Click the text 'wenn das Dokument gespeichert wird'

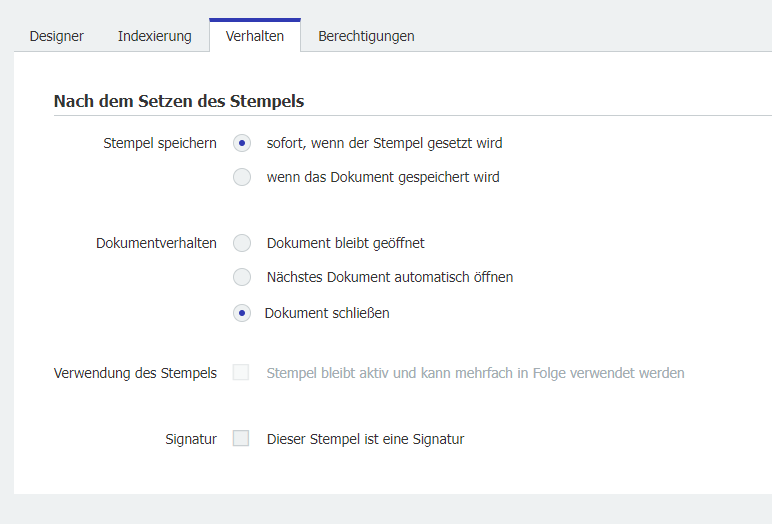383,177
